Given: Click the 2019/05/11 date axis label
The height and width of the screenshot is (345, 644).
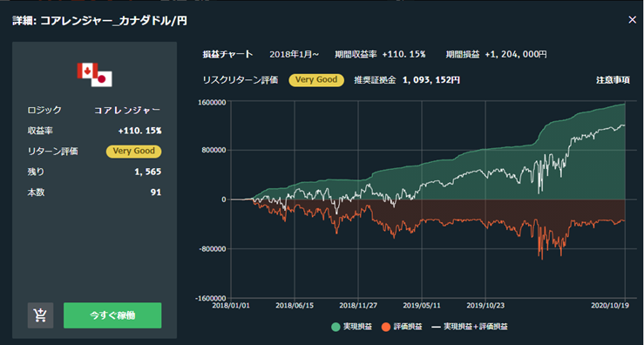Looking at the screenshot, I should point(422,306).
